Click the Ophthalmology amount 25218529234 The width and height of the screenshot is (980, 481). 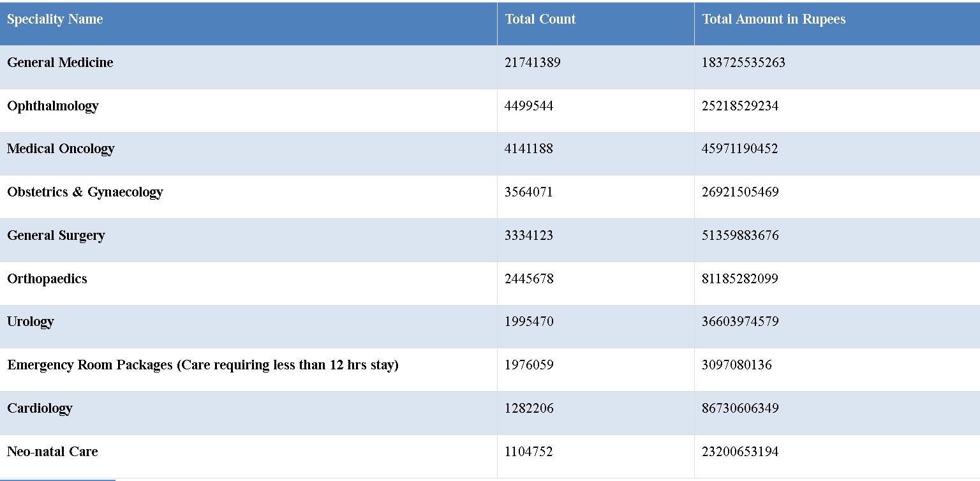[x=740, y=106]
